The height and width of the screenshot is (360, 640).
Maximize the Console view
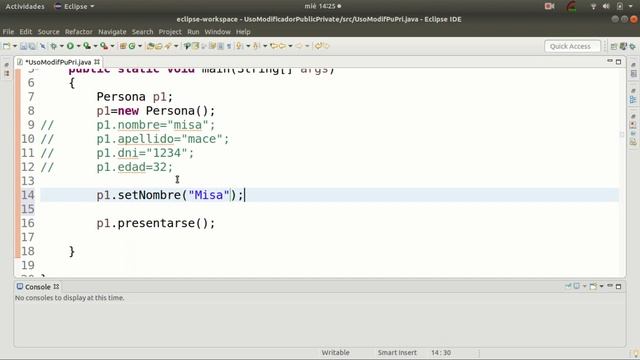click(x=618, y=287)
